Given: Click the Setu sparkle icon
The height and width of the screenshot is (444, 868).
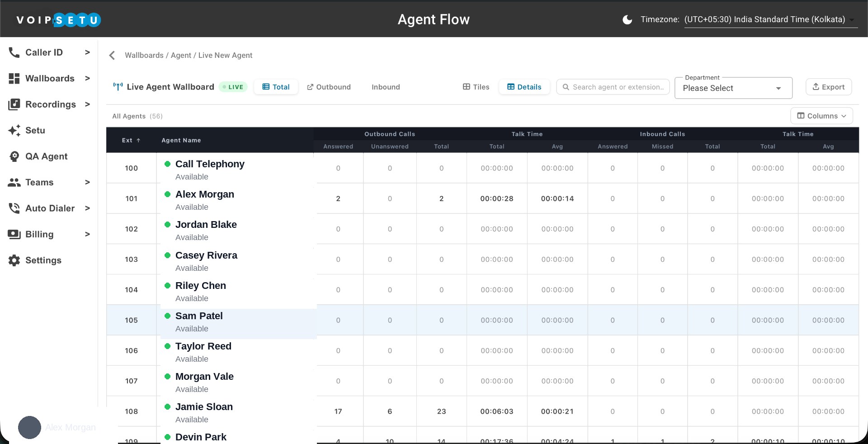Looking at the screenshot, I should [x=14, y=130].
